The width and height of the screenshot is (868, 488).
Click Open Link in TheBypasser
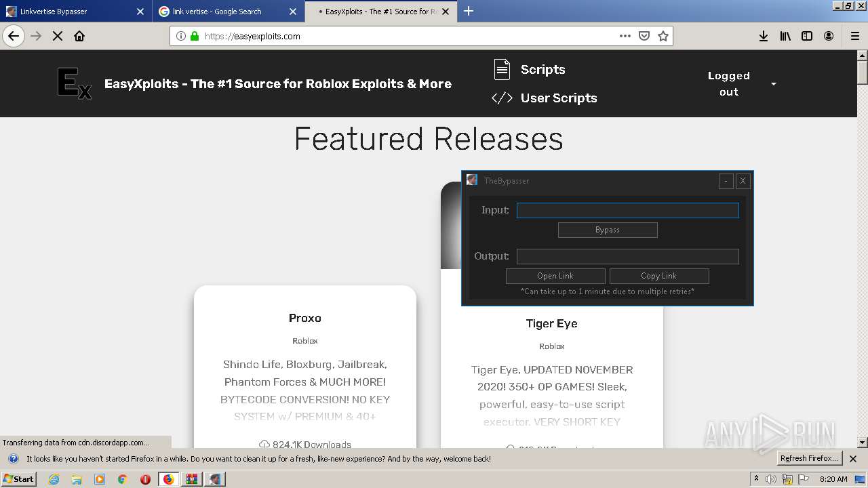[x=555, y=276]
